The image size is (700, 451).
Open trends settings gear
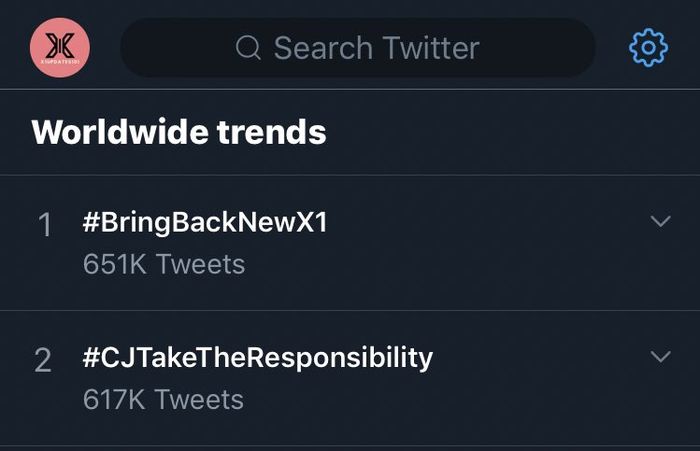point(648,47)
